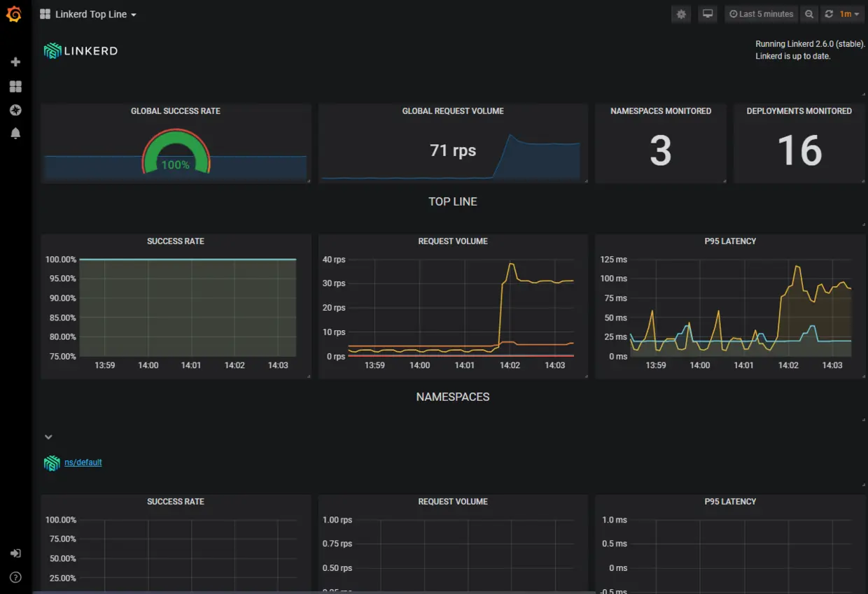Click the zoom out time range magnifier
The height and width of the screenshot is (594, 868).
coord(809,14)
